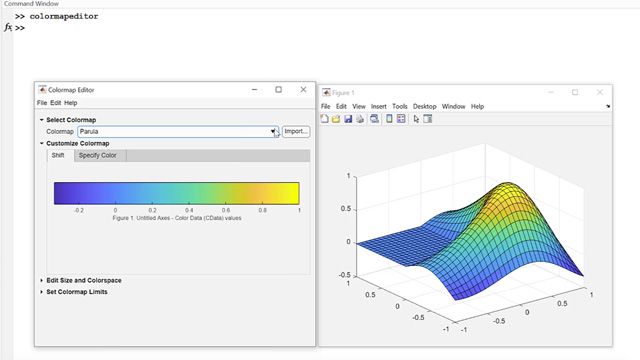Open File menu in Figure 1 window

pyautogui.click(x=325, y=106)
